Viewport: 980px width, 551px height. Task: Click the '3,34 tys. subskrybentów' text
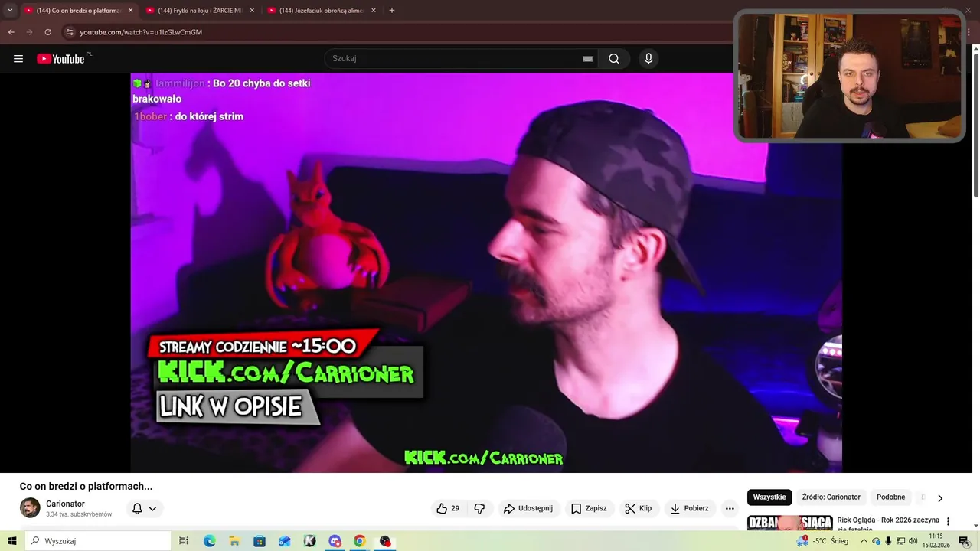79,514
